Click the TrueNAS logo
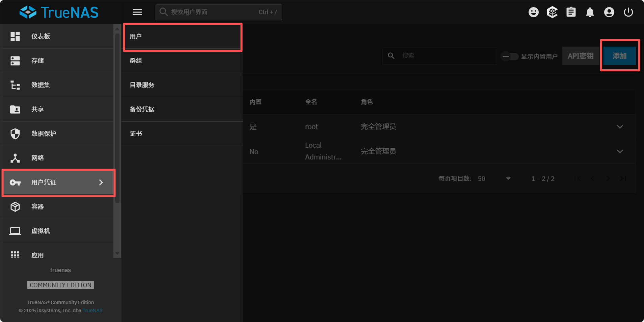Viewport: 644px width, 322px height. click(59, 13)
